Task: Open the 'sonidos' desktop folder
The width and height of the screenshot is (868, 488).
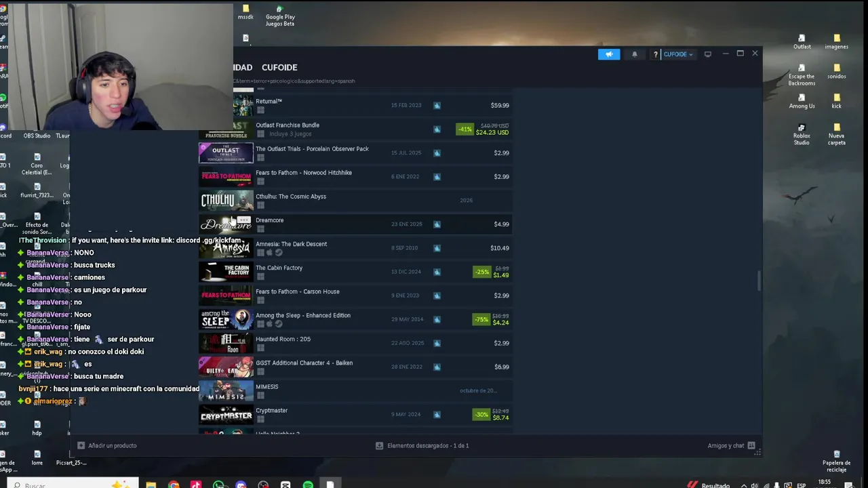Action: tap(836, 71)
